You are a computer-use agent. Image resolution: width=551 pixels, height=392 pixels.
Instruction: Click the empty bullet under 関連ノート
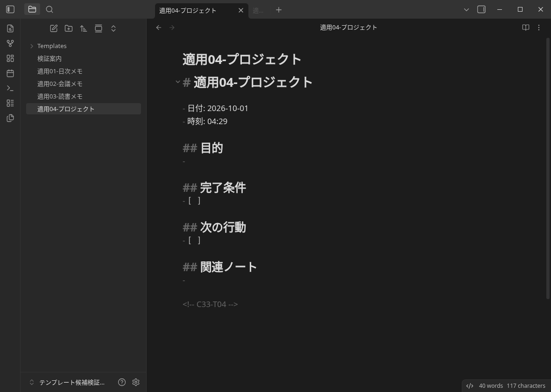click(184, 280)
